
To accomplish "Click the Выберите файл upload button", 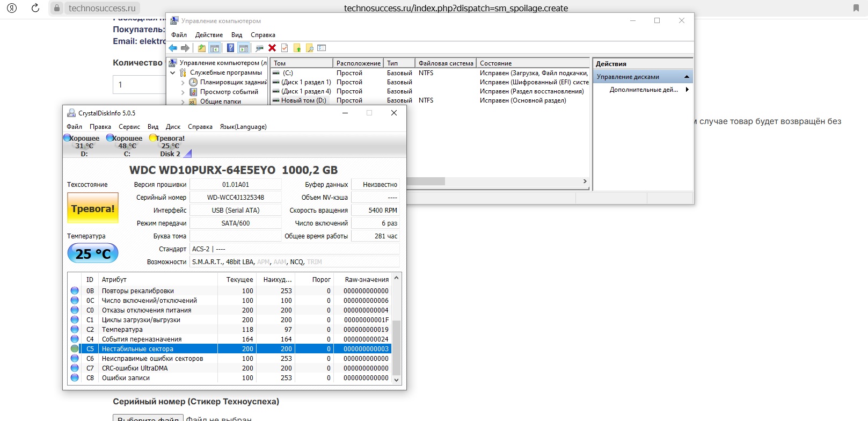I will (x=148, y=418).
